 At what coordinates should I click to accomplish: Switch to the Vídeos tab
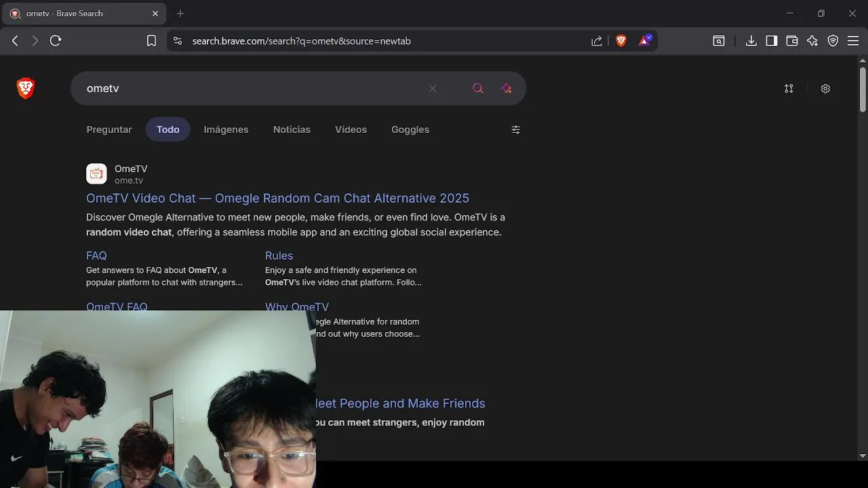click(x=351, y=129)
